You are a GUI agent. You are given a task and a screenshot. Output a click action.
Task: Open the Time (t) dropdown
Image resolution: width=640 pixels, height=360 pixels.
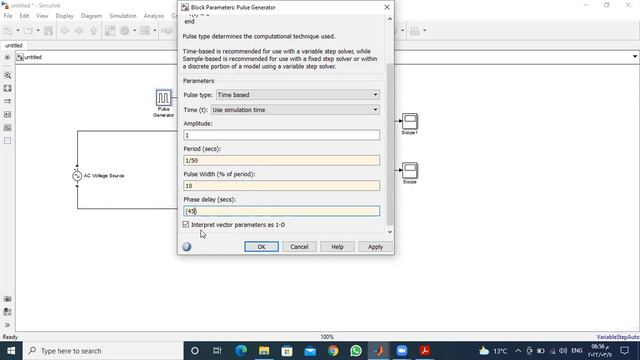(x=295, y=110)
